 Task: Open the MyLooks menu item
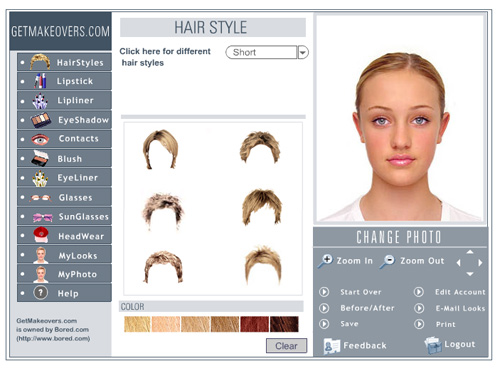coord(64,255)
